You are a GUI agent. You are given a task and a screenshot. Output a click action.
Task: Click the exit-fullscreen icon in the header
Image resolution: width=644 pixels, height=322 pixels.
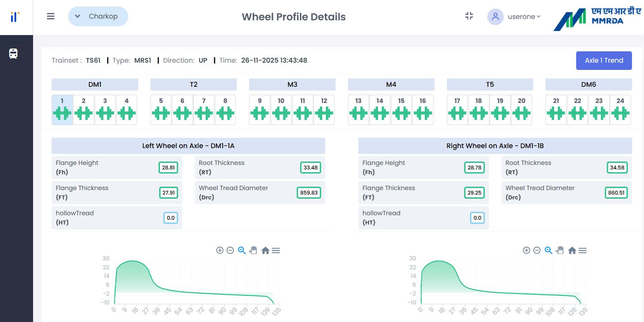tap(469, 16)
